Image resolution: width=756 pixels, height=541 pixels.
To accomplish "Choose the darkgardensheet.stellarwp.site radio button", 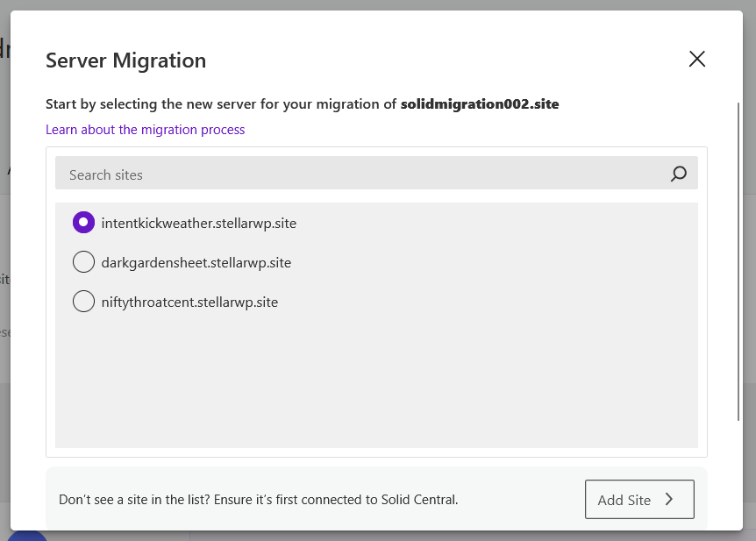I will (83, 262).
